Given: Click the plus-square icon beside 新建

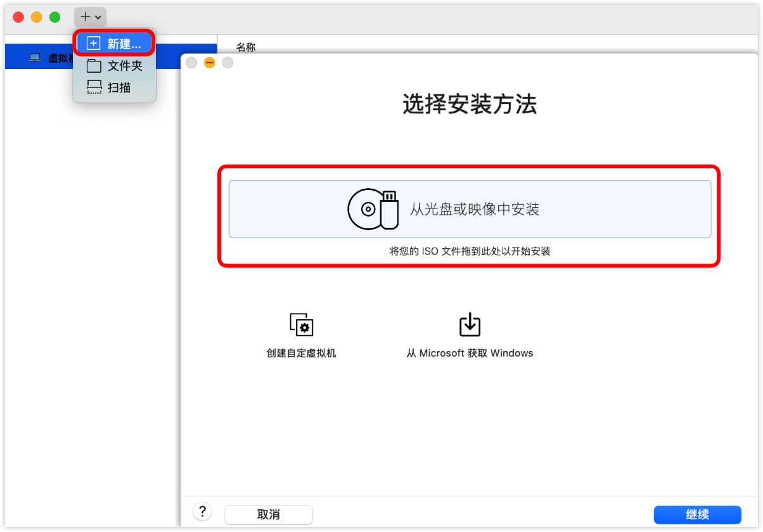Looking at the screenshot, I should tap(94, 44).
